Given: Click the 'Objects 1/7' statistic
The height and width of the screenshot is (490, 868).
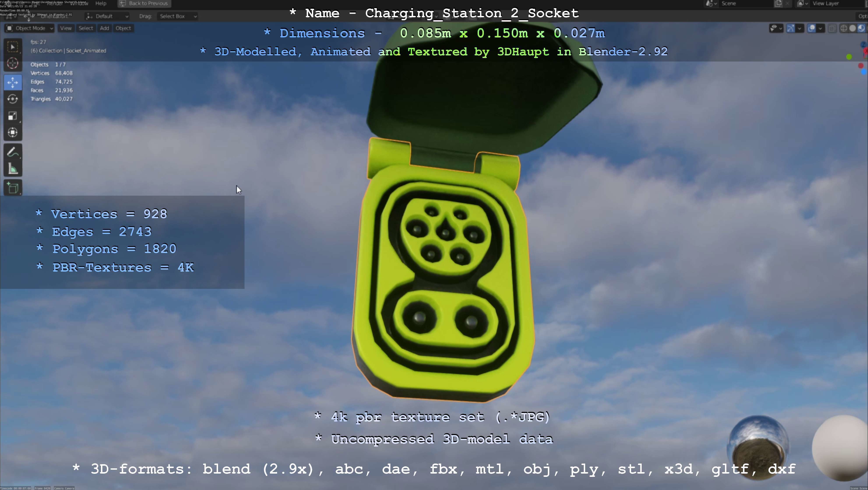Looking at the screenshot, I should [48, 65].
